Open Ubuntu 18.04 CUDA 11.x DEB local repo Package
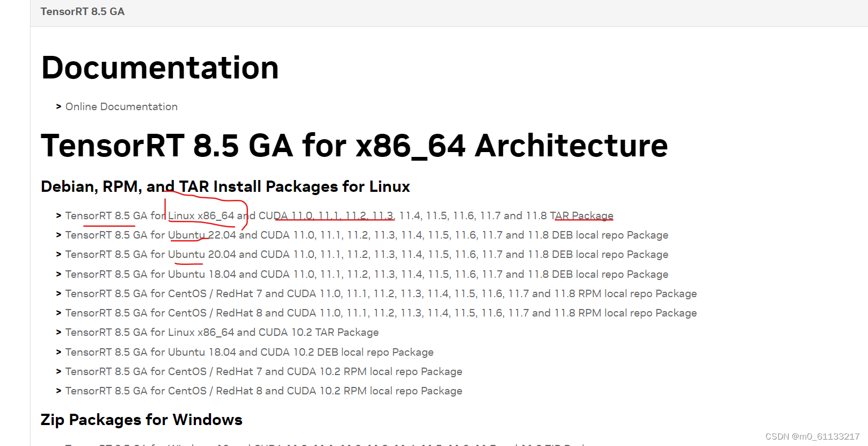Screen dimensions: 868x446 pyautogui.click(x=367, y=274)
